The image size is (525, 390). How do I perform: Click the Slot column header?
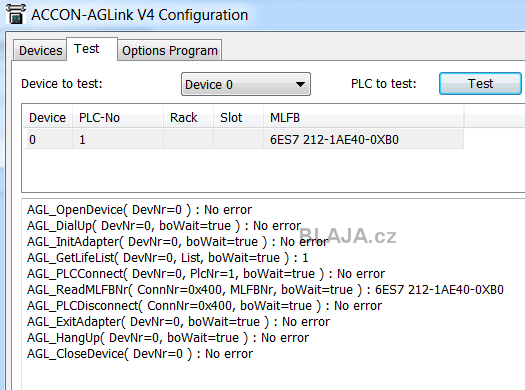tap(238, 118)
